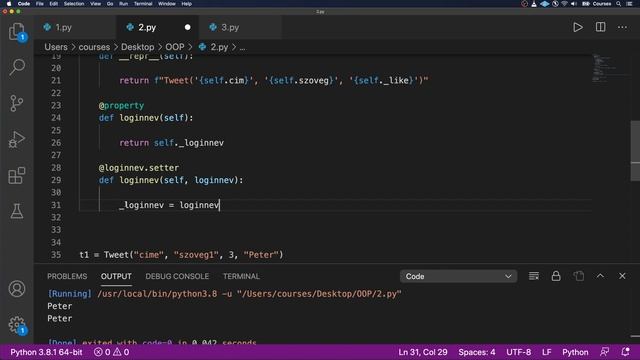Screen dimensions: 640x360
Task: Click the breadcrumb ellipsis symbol segment
Action: click(x=242, y=47)
